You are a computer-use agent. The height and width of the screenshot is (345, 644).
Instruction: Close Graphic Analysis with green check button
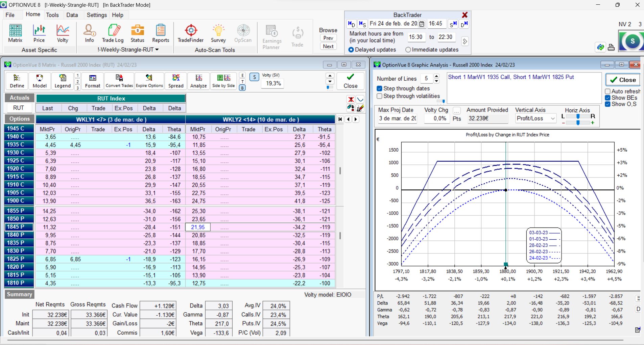click(x=623, y=80)
